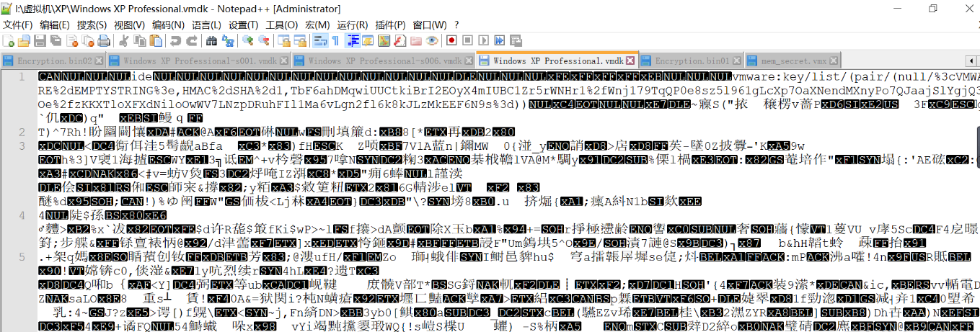Screen dimensions: 980x332
Task: Close current document toolbar icon
Action: (x=72, y=40)
